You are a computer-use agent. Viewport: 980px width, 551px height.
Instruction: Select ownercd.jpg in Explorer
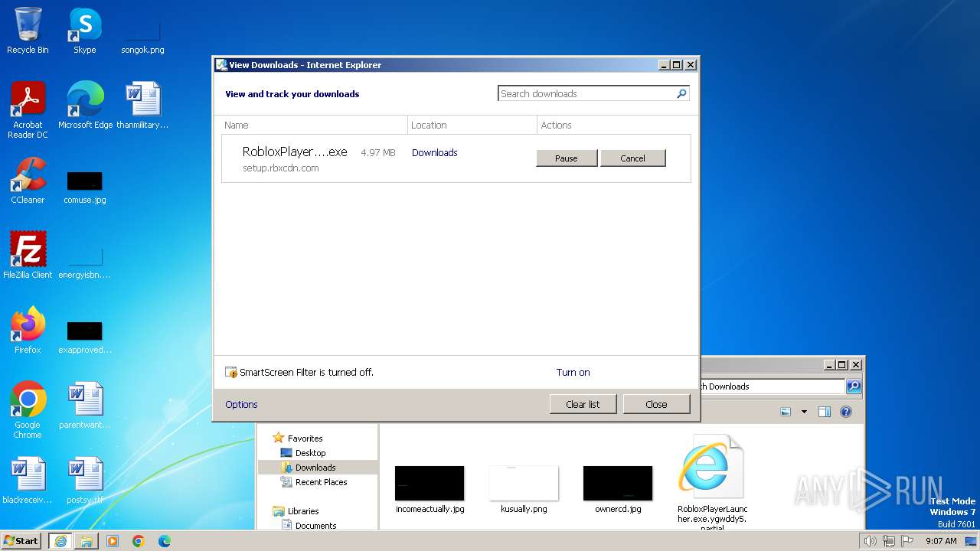(x=618, y=489)
